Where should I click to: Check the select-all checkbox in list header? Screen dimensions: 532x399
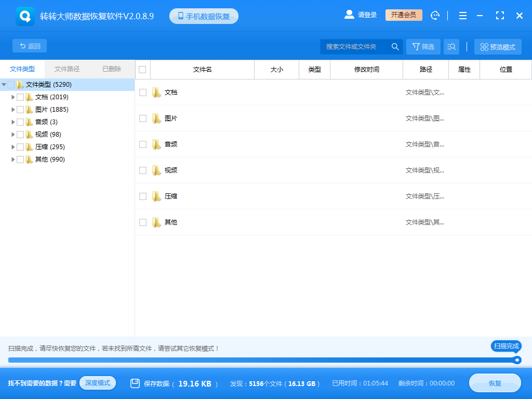click(142, 69)
